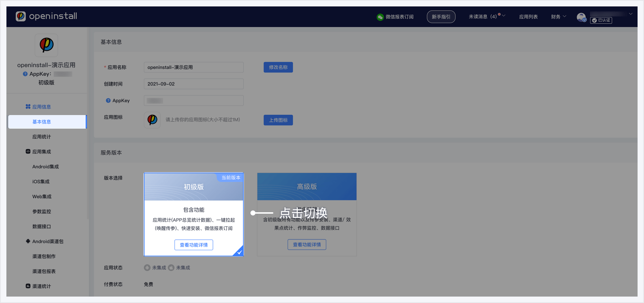Click the app icon thumbnail preview
644x303 pixels.
152,120
